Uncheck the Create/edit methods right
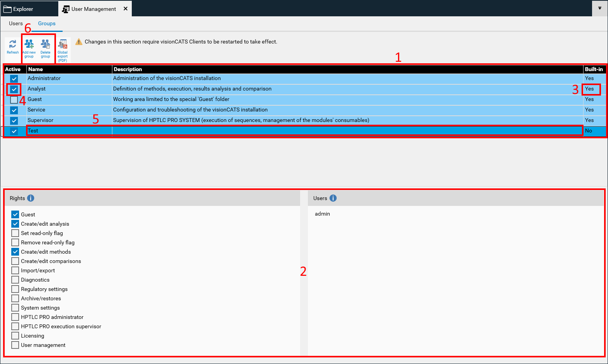The image size is (608, 364). (x=15, y=252)
